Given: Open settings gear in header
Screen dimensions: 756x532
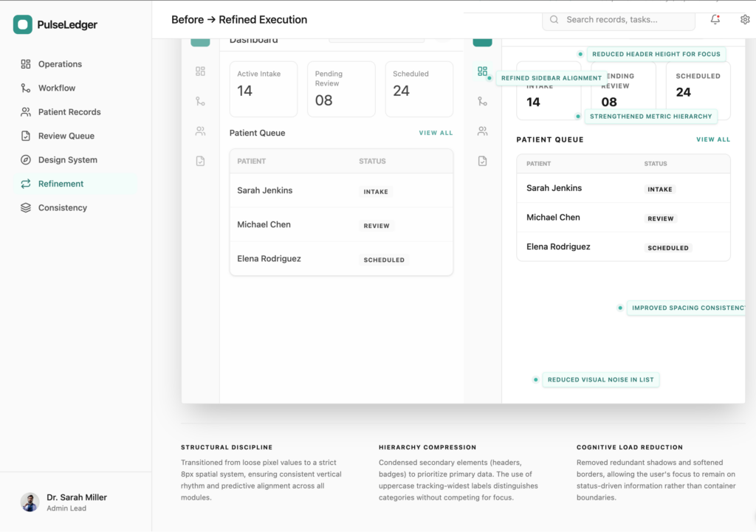Looking at the screenshot, I should click(745, 19).
